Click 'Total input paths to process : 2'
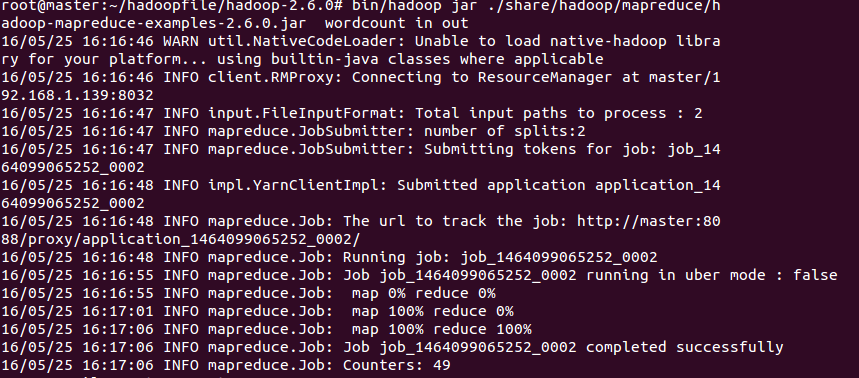 pos(559,113)
